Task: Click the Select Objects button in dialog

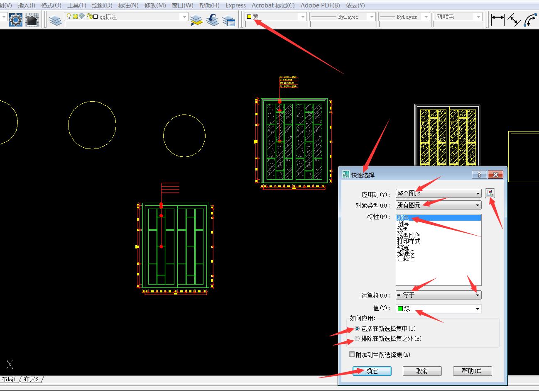Action: point(490,193)
